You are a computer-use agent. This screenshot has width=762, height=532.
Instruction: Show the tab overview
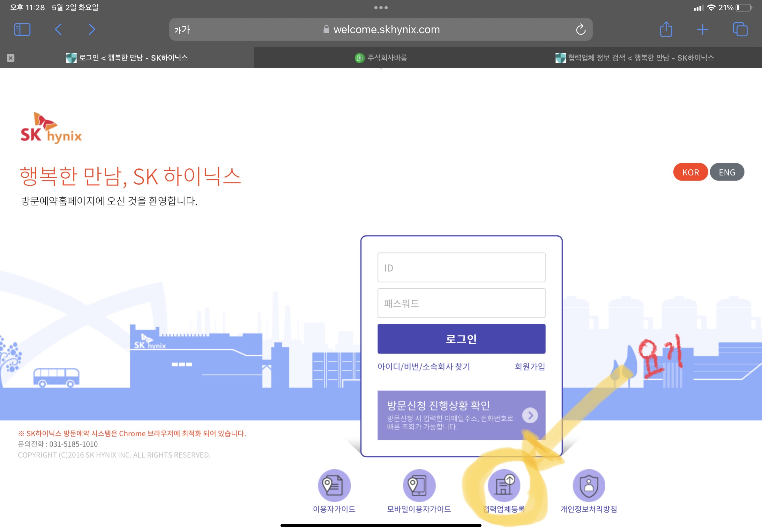point(740,30)
